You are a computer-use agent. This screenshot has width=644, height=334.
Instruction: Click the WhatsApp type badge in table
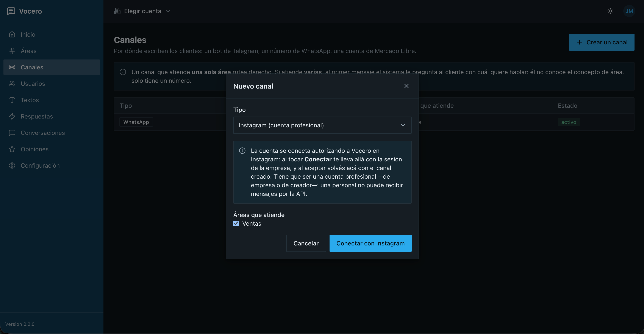click(x=136, y=122)
